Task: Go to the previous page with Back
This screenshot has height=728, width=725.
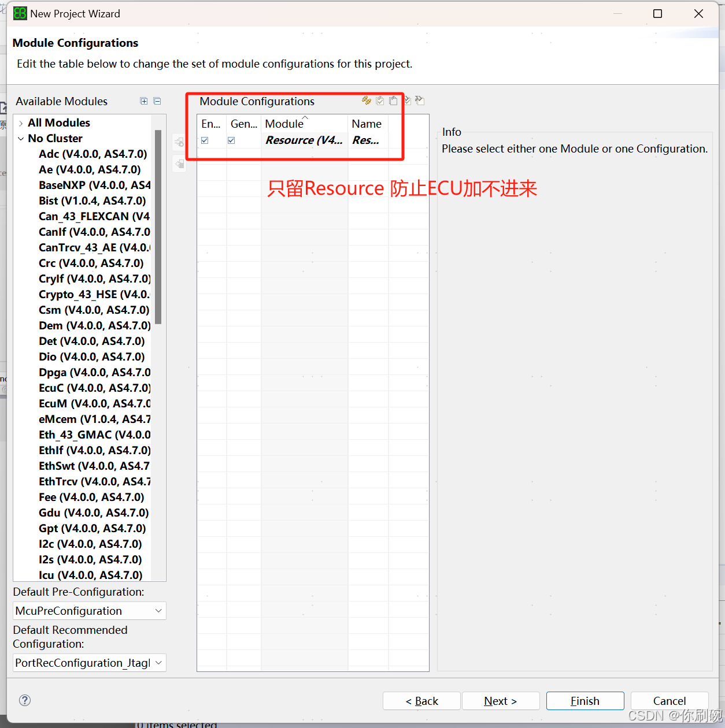Action: pos(421,701)
